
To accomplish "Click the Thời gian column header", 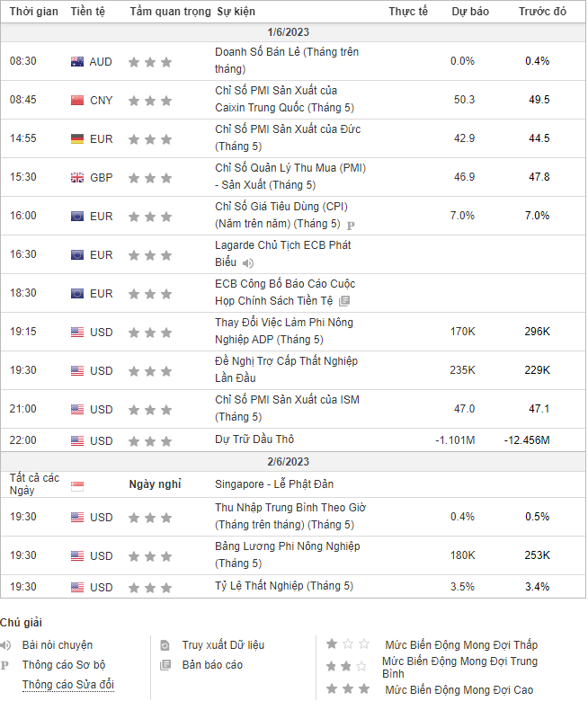I will [x=34, y=12].
